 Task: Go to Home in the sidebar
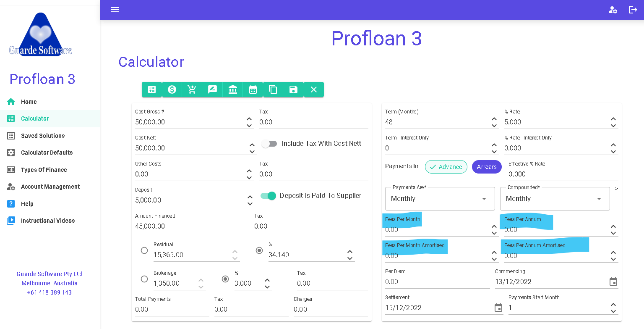point(50,102)
